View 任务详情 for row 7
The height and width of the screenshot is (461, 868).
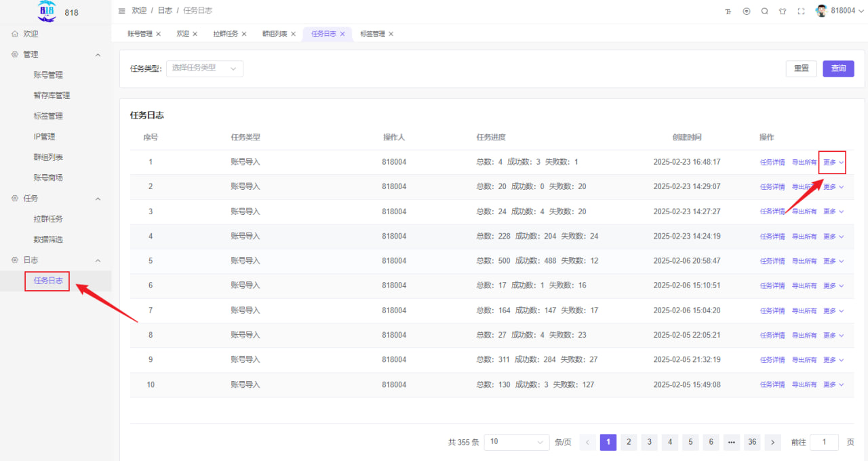tap(772, 310)
